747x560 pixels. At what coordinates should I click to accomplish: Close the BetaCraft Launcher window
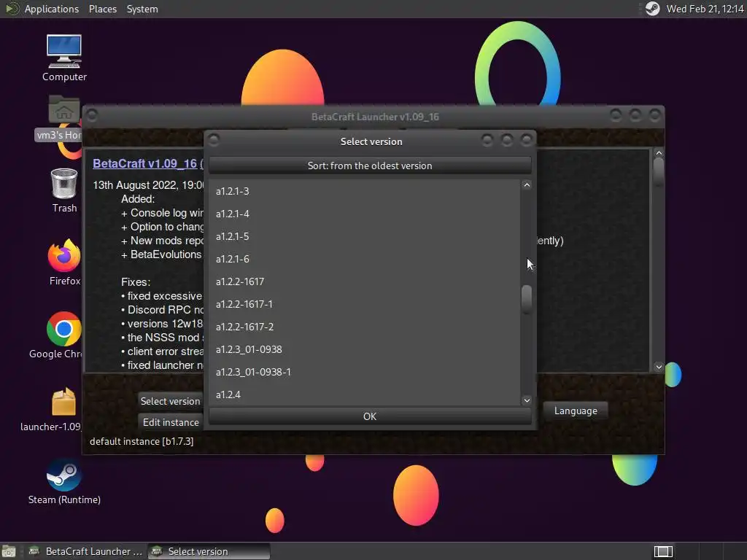pos(655,114)
